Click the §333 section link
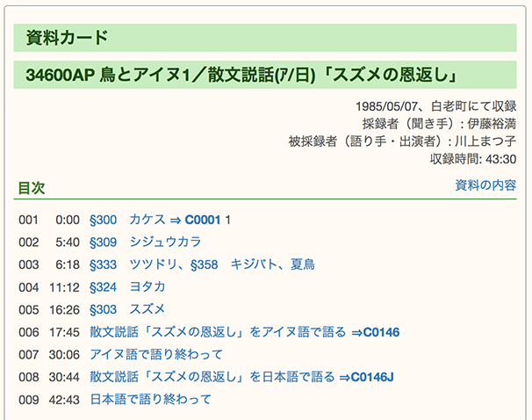The width and height of the screenshot is (532, 420). (103, 264)
